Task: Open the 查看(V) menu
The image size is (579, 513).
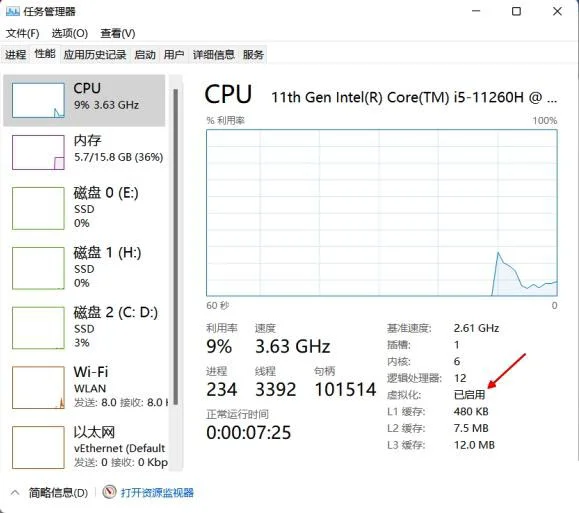Action: [118, 34]
